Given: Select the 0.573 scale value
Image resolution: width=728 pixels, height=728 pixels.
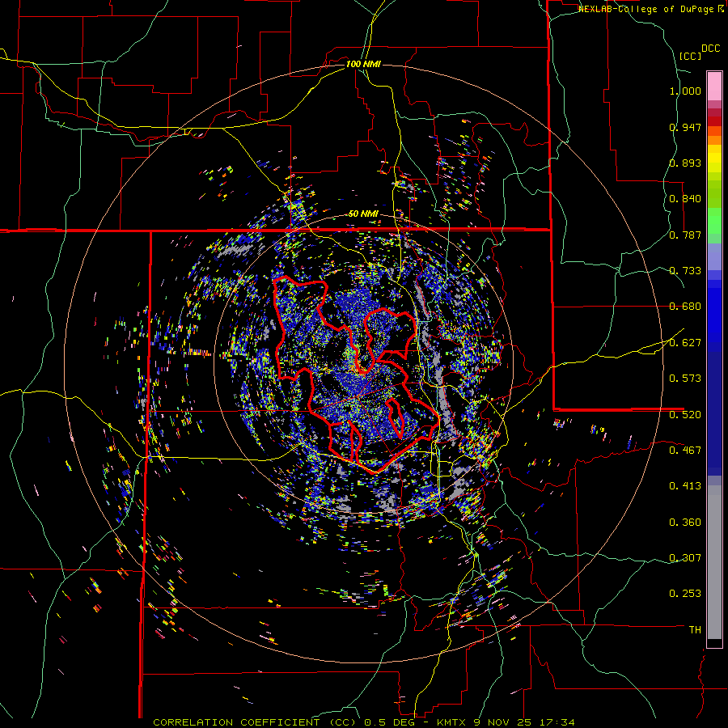Looking at the screenshot, I should coord(685,378).
